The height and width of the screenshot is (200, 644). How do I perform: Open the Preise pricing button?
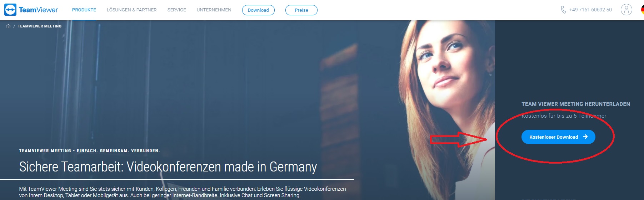point(301,10)
